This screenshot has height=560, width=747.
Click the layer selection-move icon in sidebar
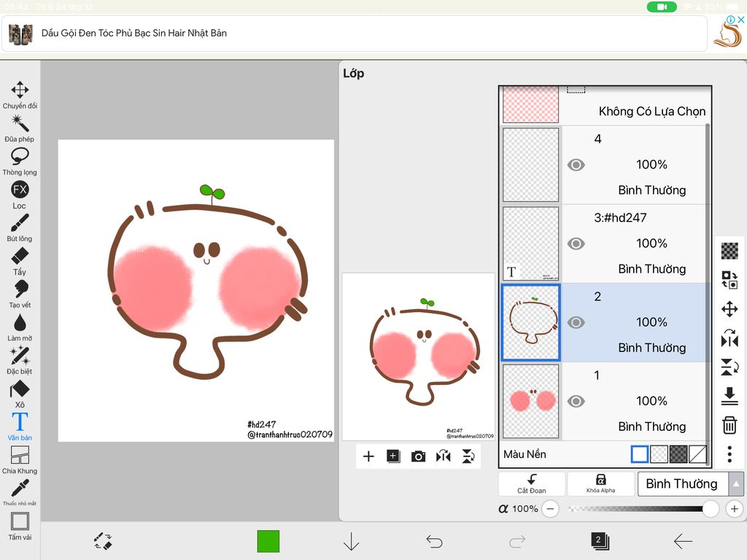point(729,279)
